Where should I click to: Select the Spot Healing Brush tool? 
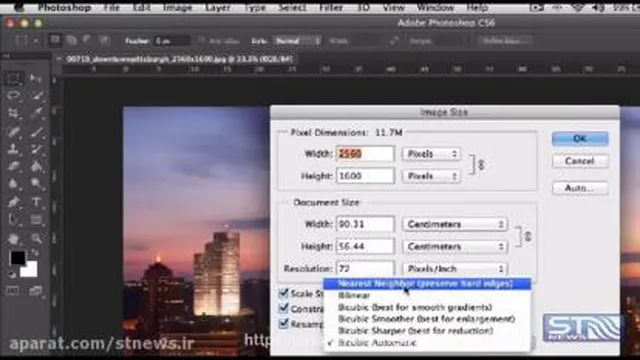13,131
